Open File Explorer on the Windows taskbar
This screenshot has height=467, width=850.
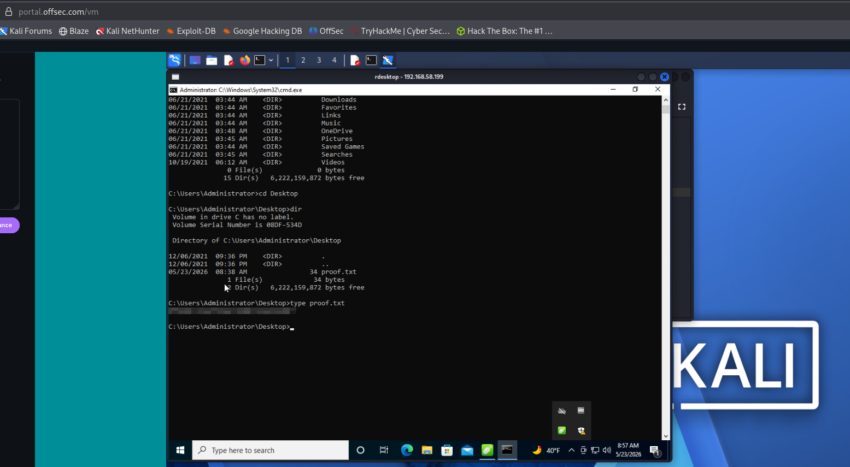click(427, 450)
